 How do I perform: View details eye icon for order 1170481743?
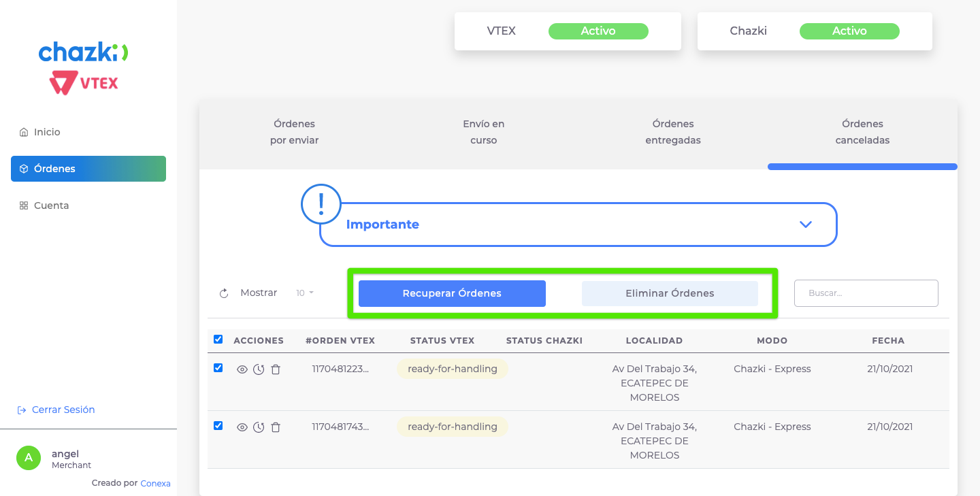pyautogui.click(x=242, y=427)
